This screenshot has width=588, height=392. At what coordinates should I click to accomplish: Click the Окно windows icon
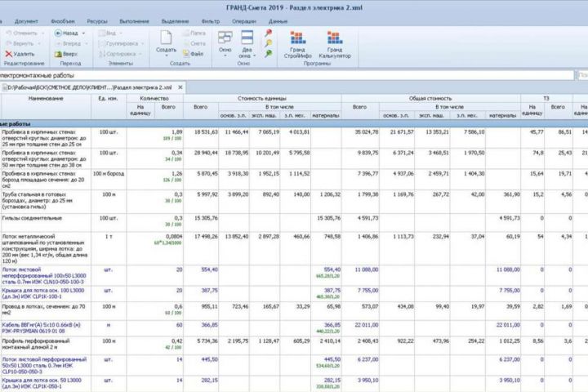(225, 38)
